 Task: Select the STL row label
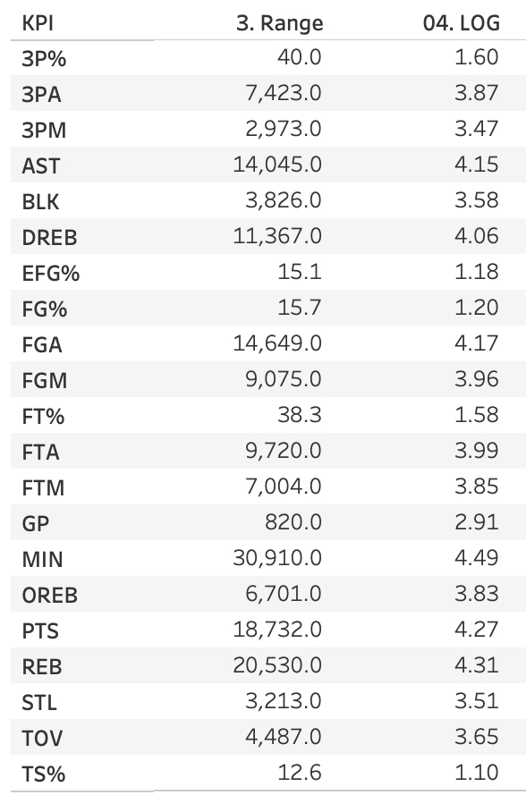[38, 703]
